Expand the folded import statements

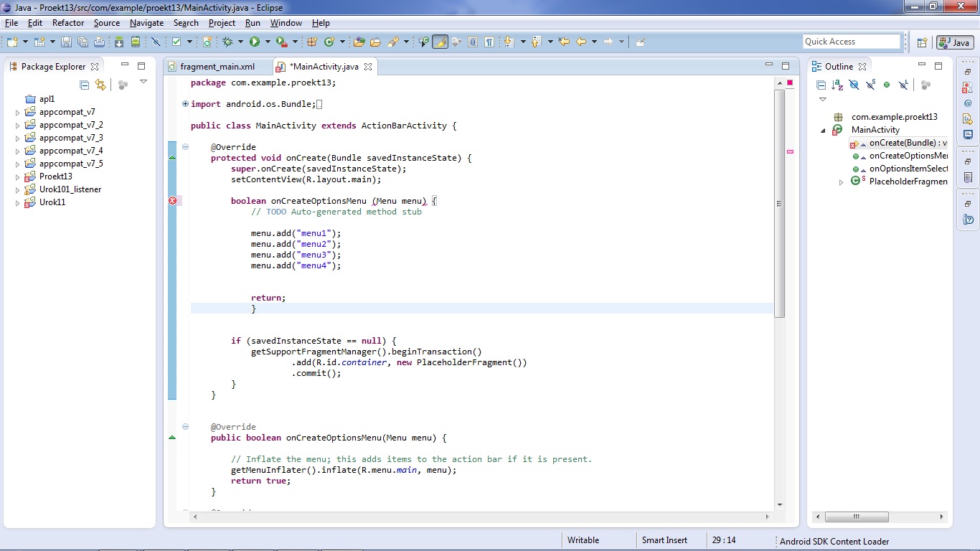tap(185, 104)
